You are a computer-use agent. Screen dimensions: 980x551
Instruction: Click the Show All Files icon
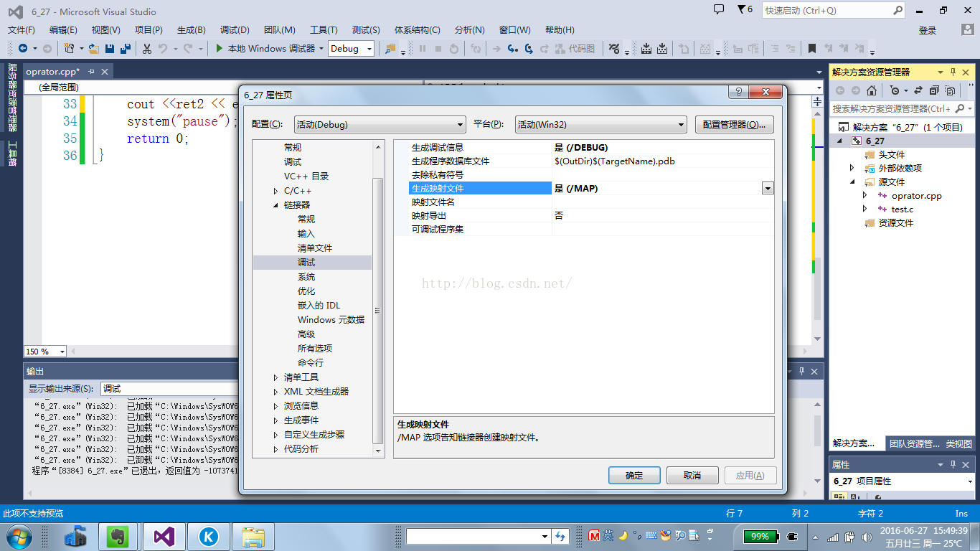[x=951, y=90]
